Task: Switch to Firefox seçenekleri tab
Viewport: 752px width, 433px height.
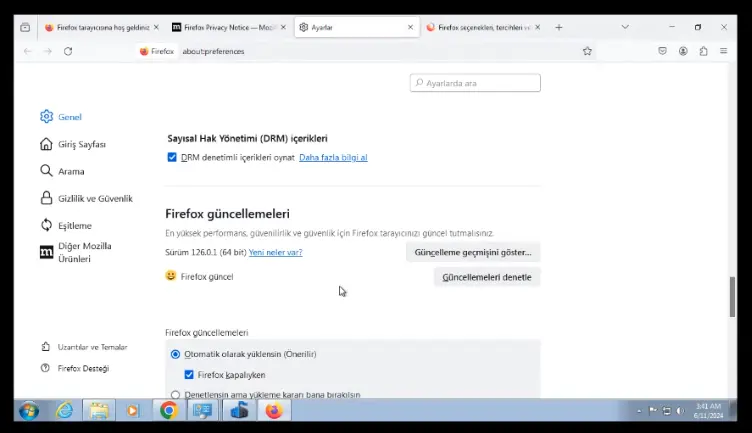Action: click(483, 27)
